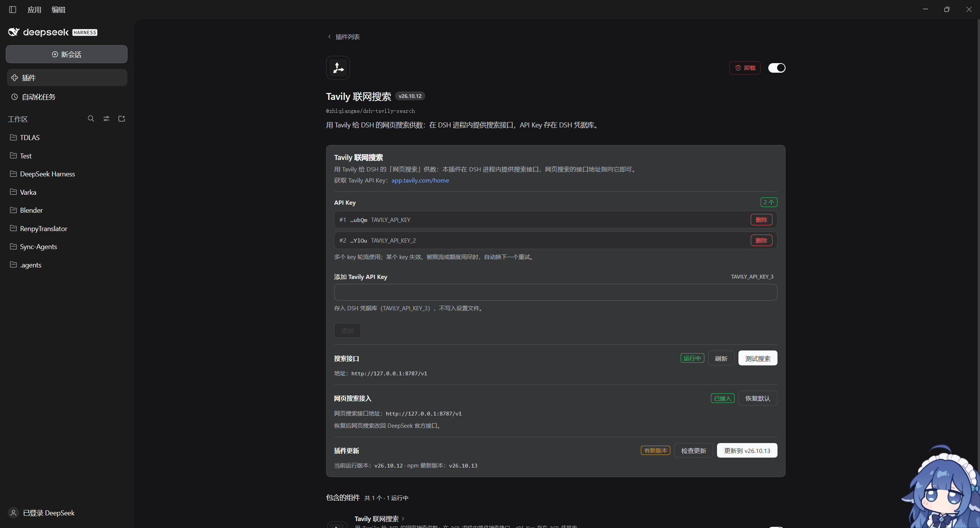Delete API key #2 ...YlOu

tap(761, 240)
